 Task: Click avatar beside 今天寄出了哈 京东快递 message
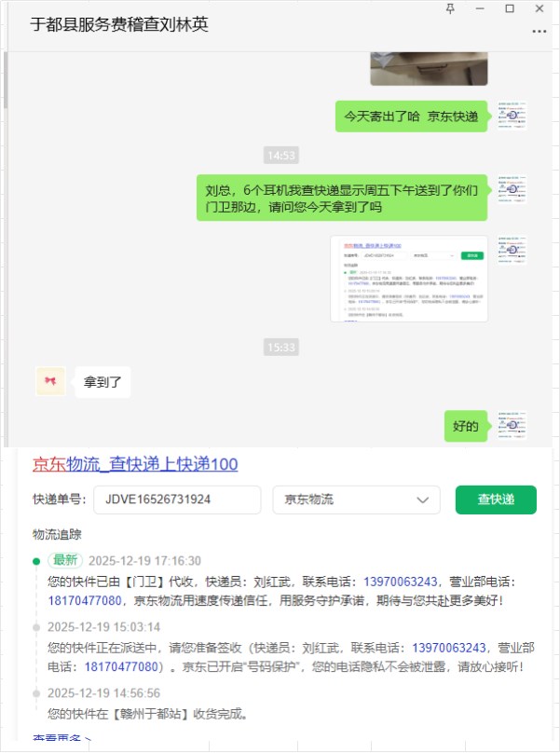(x=512, y=116)
